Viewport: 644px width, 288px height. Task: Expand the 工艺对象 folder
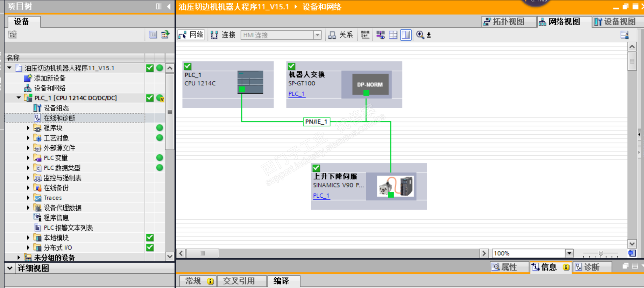coord(28,138)
